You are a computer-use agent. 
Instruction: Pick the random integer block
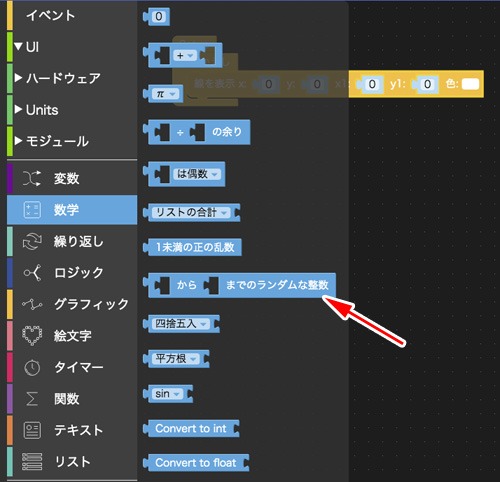click(x=239, y=285)
